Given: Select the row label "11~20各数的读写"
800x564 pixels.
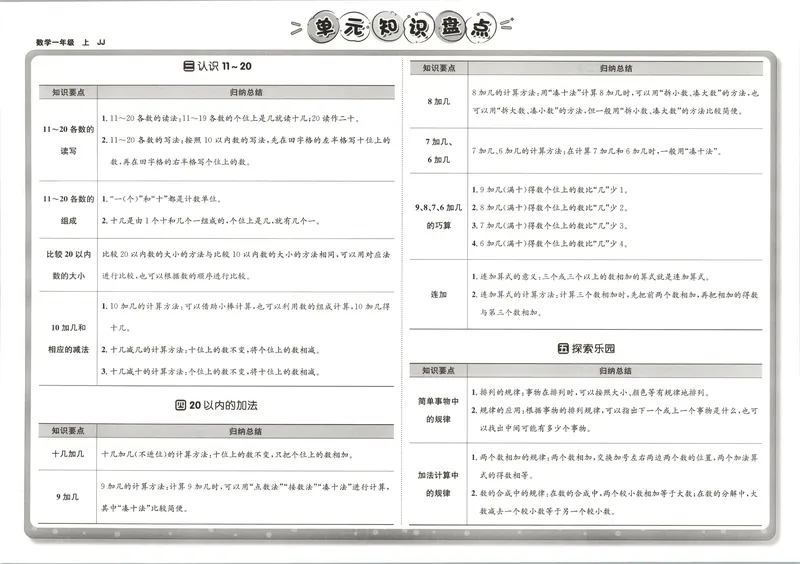Looking at the screenshot, I should 68,140.
